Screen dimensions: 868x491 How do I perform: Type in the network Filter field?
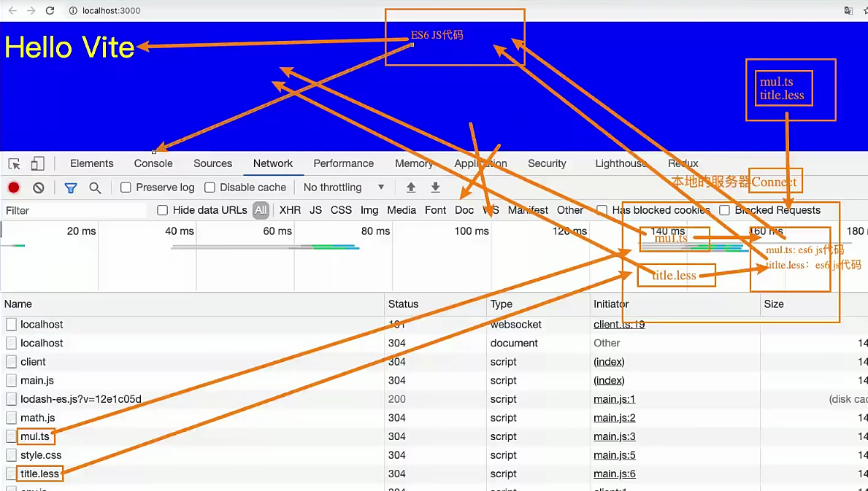point(73,210)
